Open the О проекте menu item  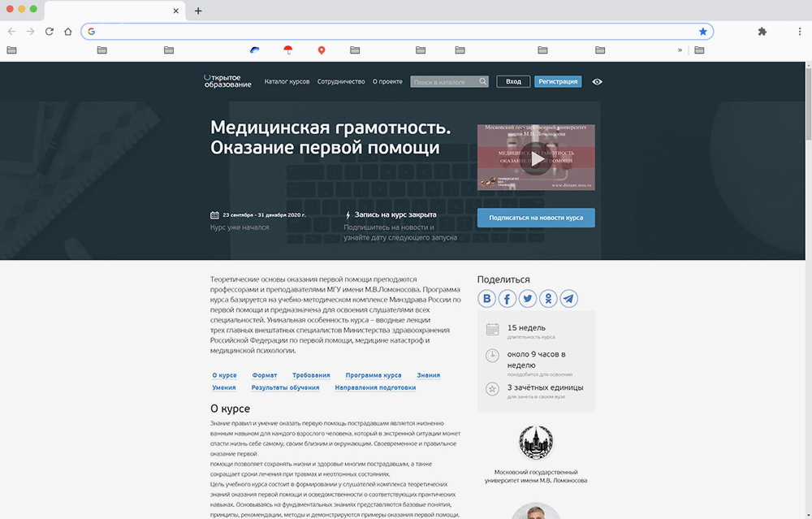387,82
